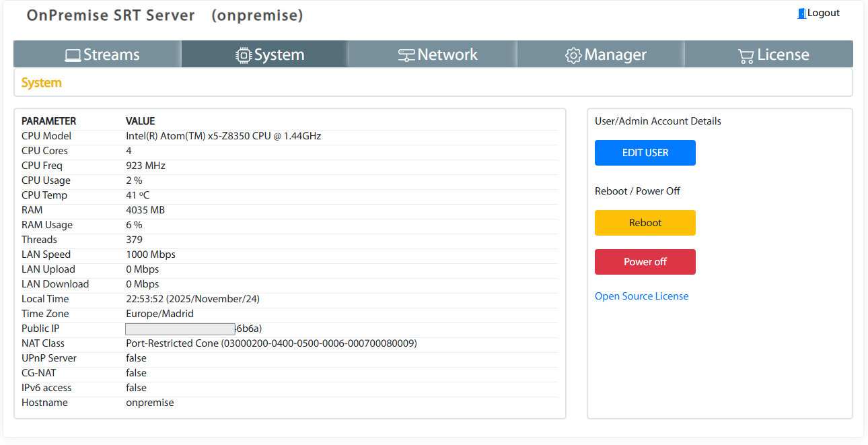
Task: Click the network icon on Network tab
Action: [406, 56]
